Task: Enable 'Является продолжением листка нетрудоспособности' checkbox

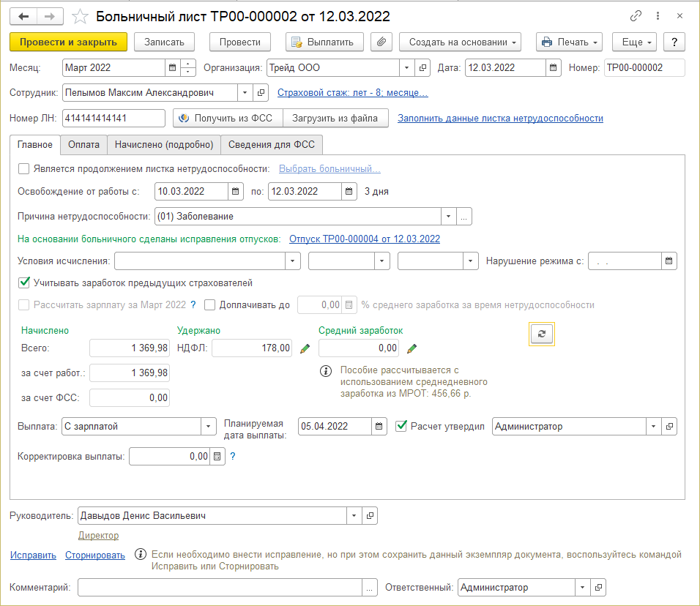Action: [x=23, y=169]
